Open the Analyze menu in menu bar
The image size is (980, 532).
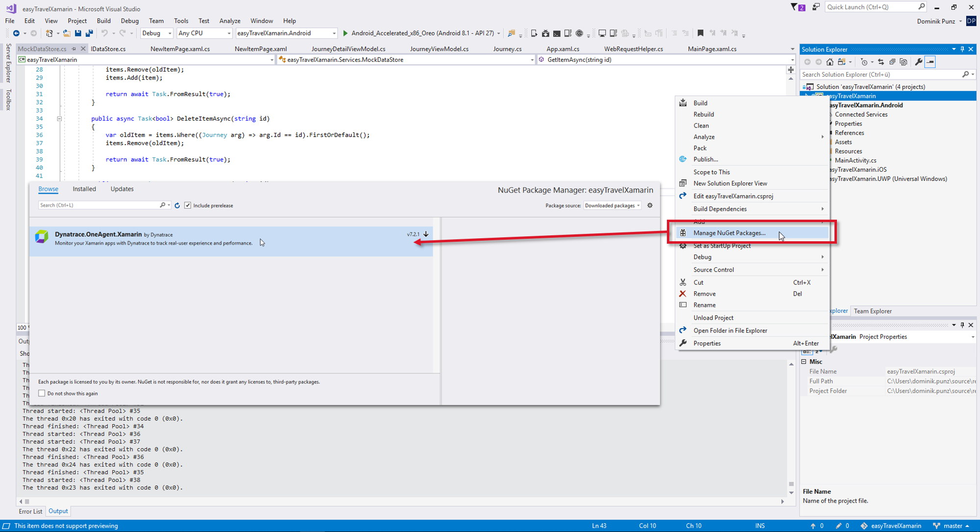coord(230,21)
